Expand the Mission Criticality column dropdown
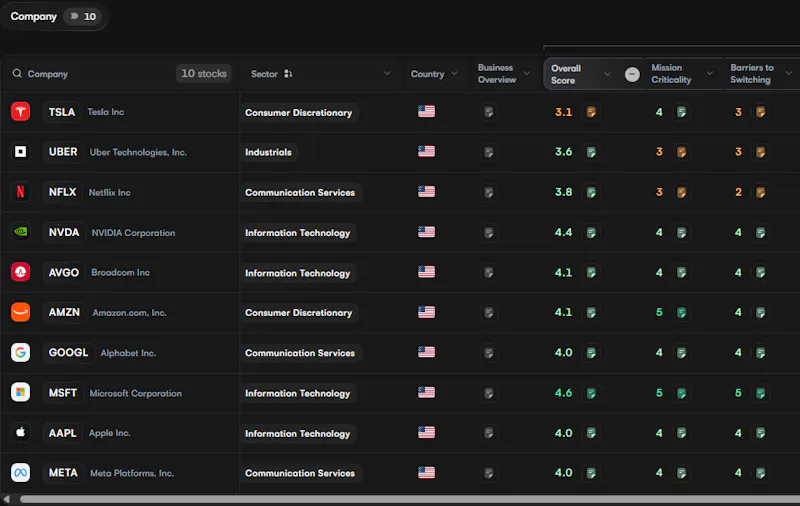800x506 pixels. [709, 73]
